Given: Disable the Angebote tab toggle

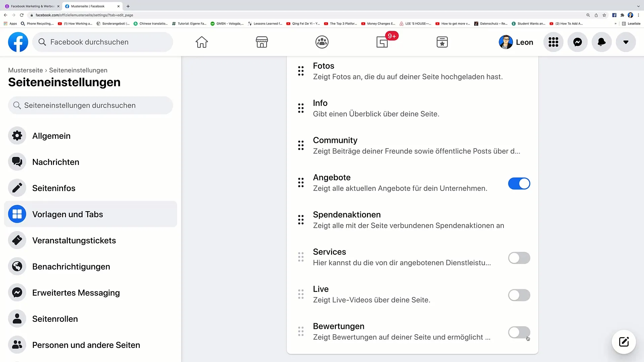Looking at the screenshot, I should (519, 184).
